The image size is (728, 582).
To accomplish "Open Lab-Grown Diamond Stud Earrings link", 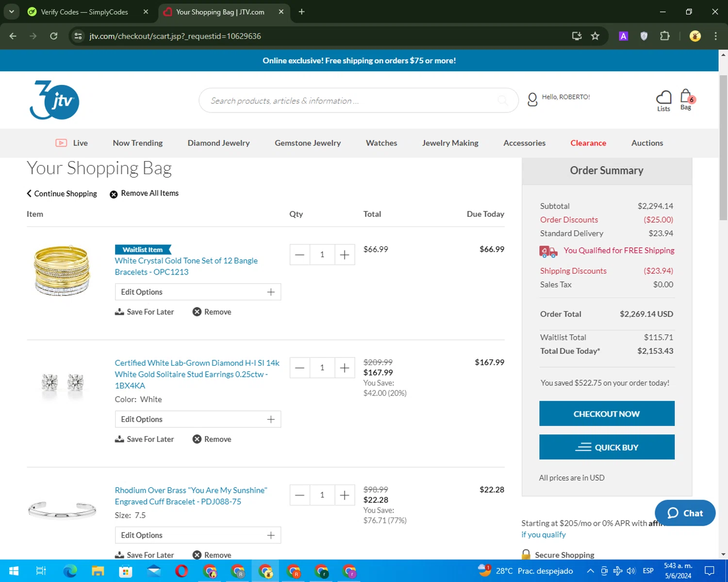I will pyautogui.click(x=198, y=374).
